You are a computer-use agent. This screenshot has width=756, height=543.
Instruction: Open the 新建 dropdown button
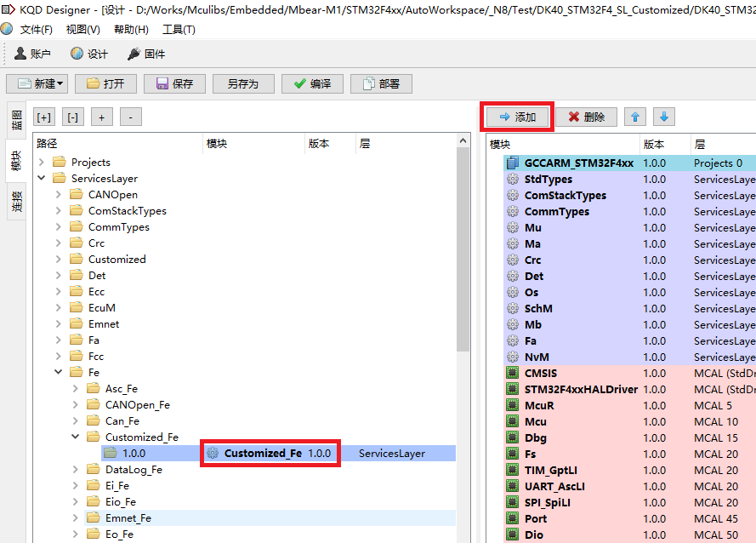coord(37,83)
